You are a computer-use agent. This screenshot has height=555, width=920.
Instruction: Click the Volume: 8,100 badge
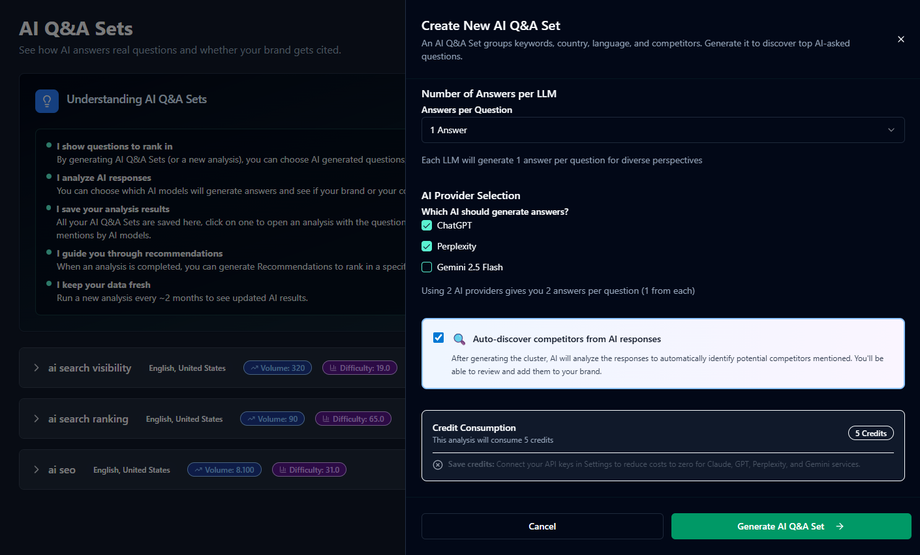click(x=223, y=470)
